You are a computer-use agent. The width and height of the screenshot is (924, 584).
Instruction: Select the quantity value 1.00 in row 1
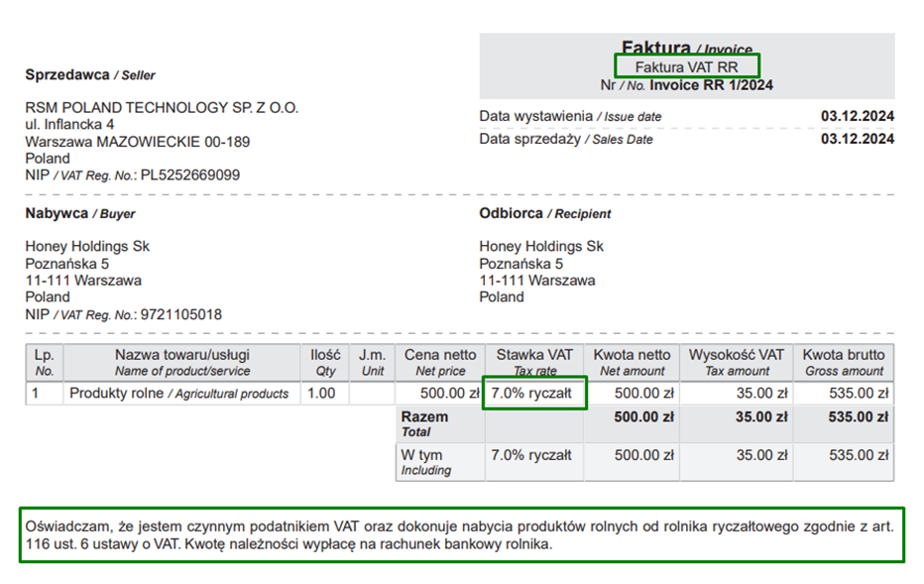click(321, 394)
